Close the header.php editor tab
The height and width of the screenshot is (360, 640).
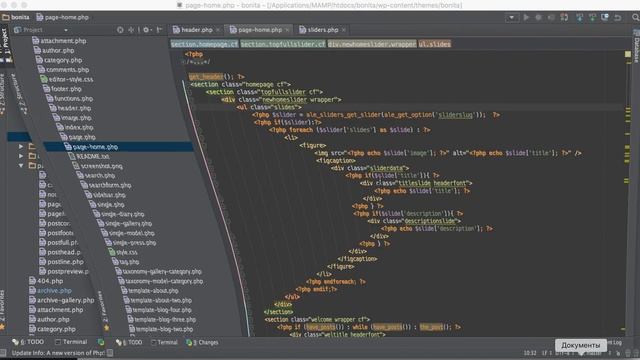pyautogui.click(x=218, y=30)
